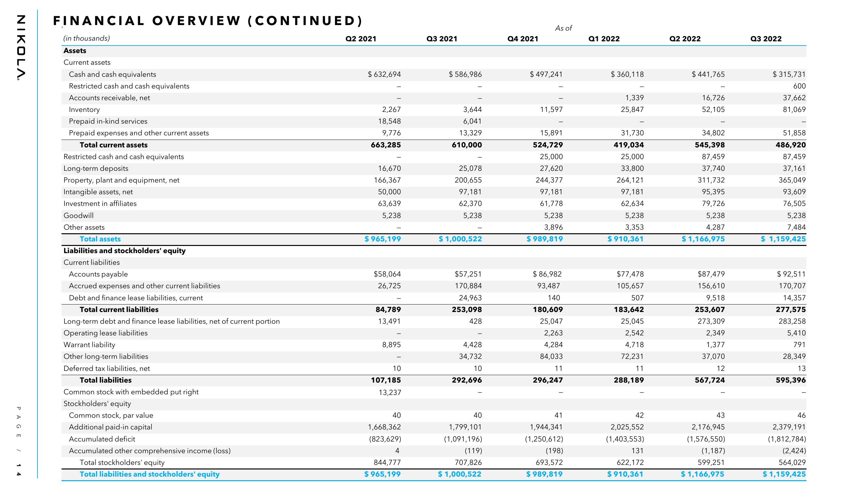Click the 'Current liabilities' subheading
The image size is (868, 488).
(x=92, y=262)
